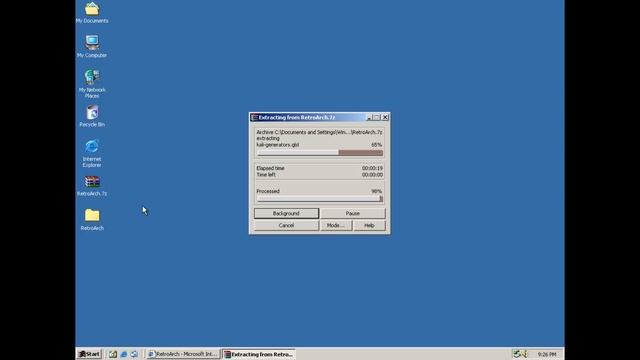Select the RetroArch.7z archive icon

[92, 186]
